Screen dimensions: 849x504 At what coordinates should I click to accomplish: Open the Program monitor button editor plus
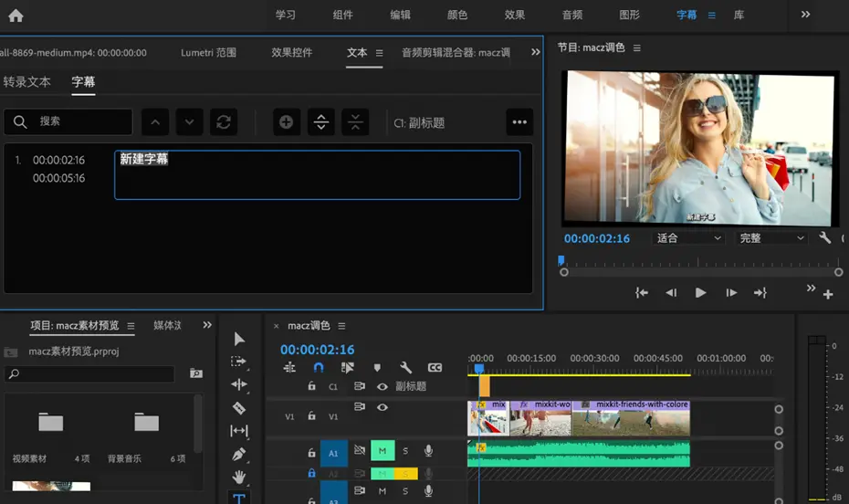(828, 295)
